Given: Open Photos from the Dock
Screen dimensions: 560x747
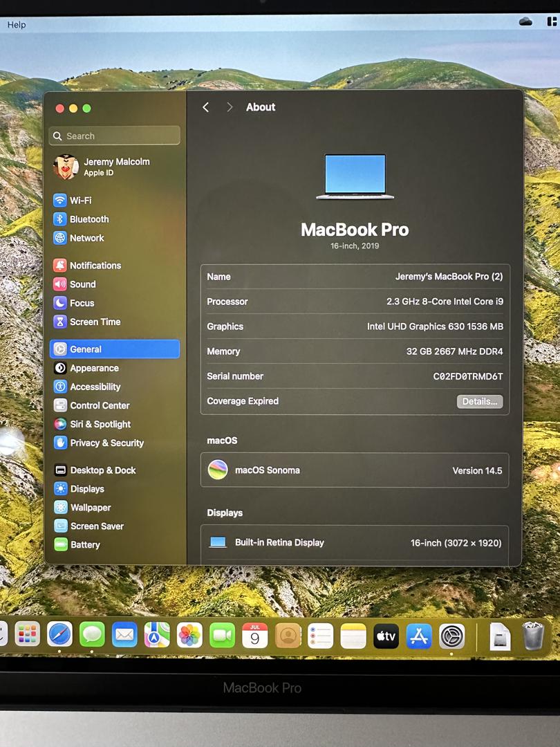Looking at the screenshot, I should tap(189, 636).
